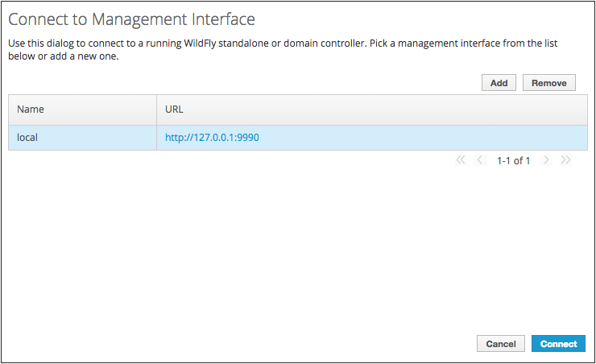Click 'below or add a new one' text

point(64,57)
